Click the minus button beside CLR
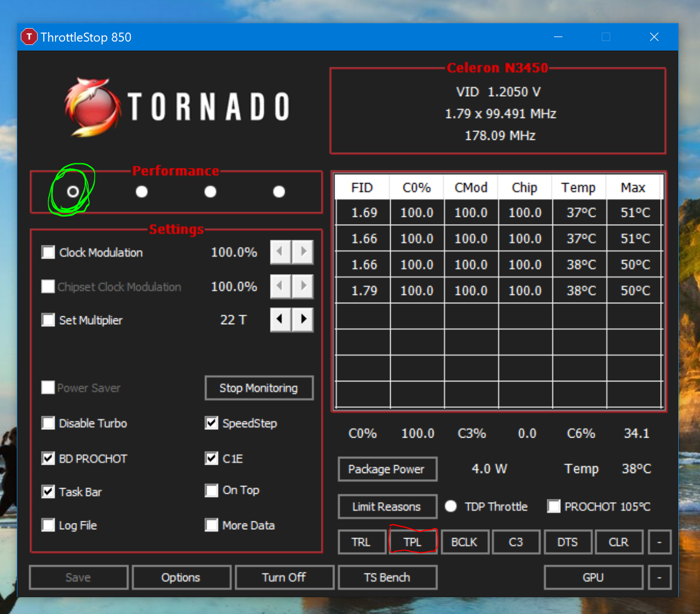The image size is (700, 614). tap(660, 542)
